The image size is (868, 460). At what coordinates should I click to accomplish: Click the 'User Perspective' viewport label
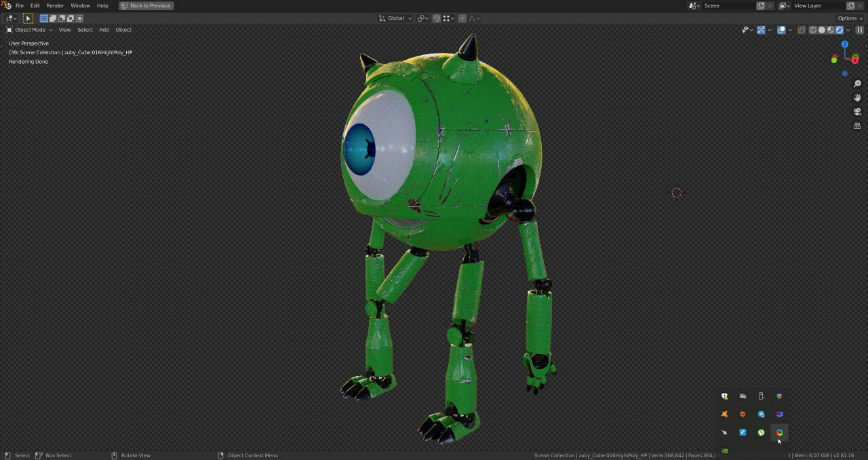29,43
